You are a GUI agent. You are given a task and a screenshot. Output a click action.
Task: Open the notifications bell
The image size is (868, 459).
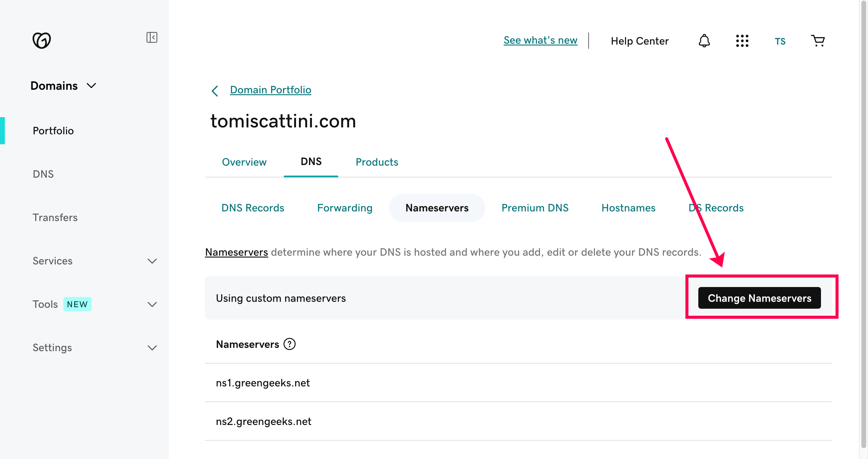(704, 41)
